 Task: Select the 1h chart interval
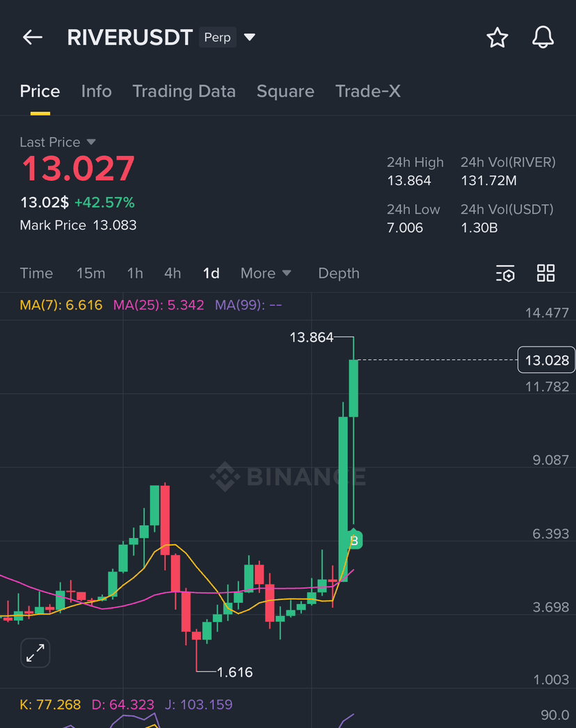click(x=135, y=273)
